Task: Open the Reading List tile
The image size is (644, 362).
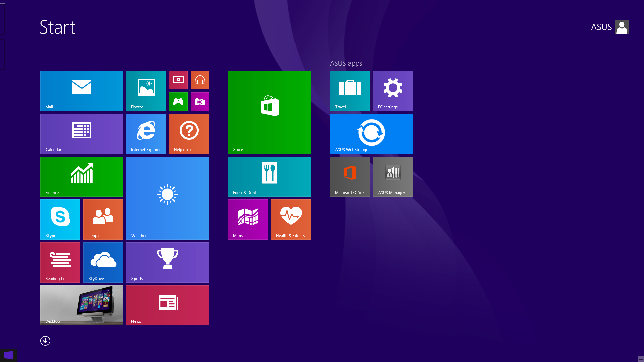Action: point(60,262)
